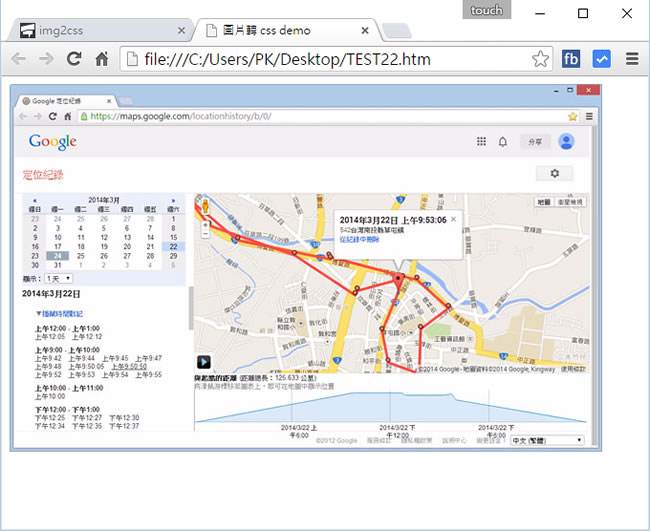Viewport: 650px width, 532px height.
Task: Open the Google apps grid icon
Action: [x=481, y=141]
